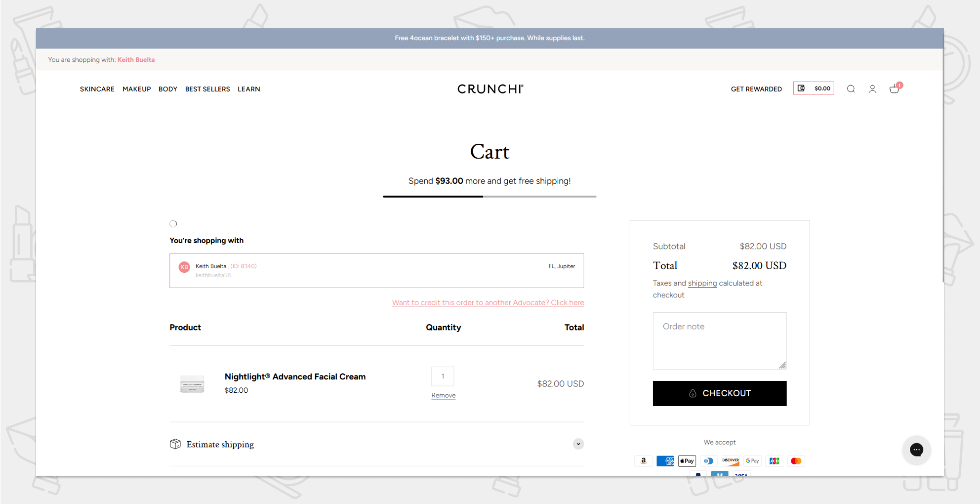Open the GET REWARDED page
The image size is (980, 504).
coord(756,89)
